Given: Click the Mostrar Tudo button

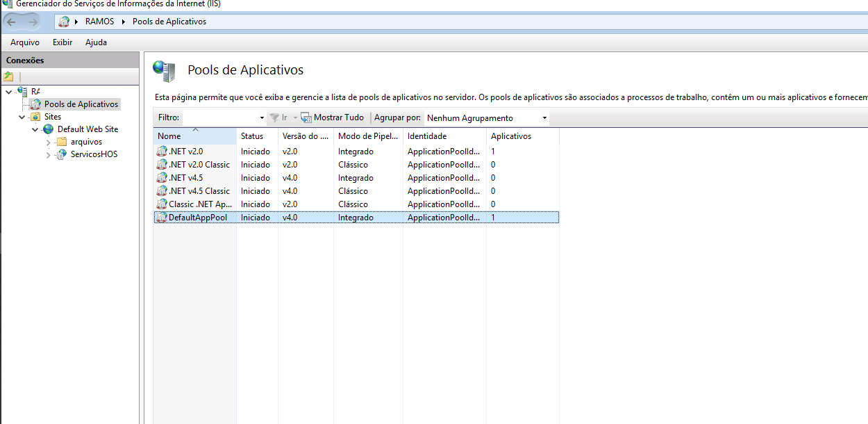Looking at the screenshot, I should (x=332, y=118).
